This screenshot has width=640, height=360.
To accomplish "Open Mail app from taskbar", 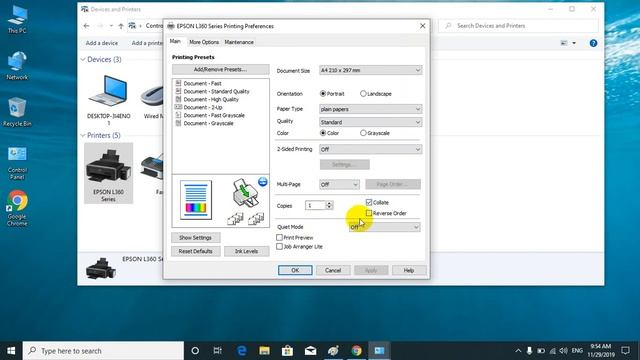I will click(x=311, y=351).
